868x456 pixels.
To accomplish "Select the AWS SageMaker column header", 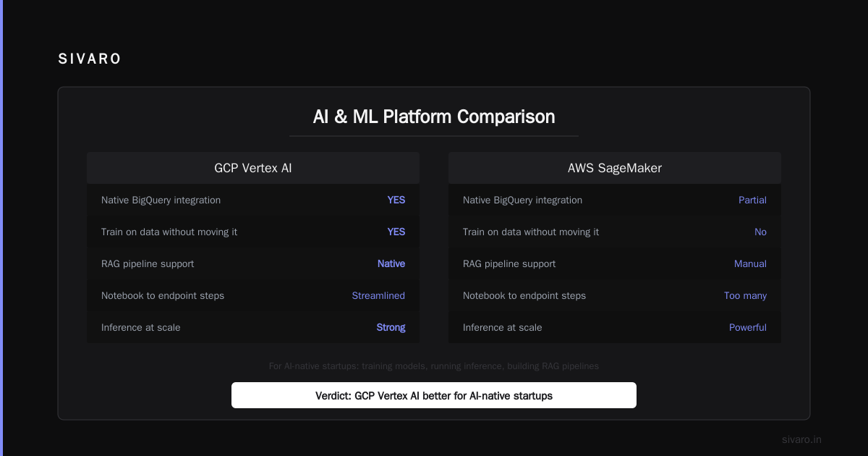I will tap(615, 168).
